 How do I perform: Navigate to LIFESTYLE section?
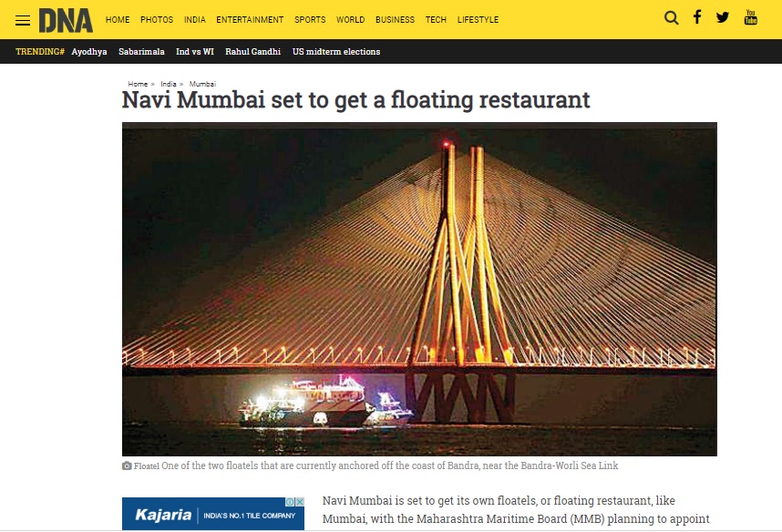click(x=478, y=20)
